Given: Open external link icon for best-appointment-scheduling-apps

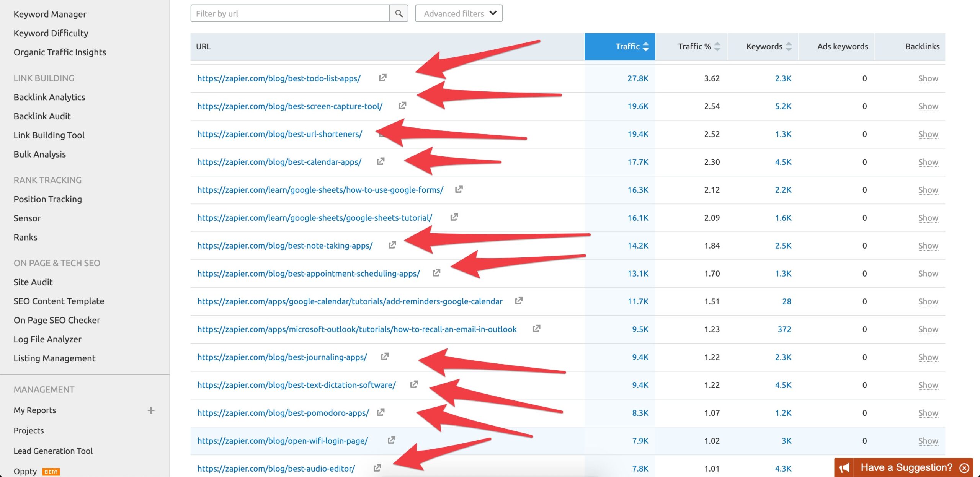Looking at the screenshot, I should (x=436, y=273).
